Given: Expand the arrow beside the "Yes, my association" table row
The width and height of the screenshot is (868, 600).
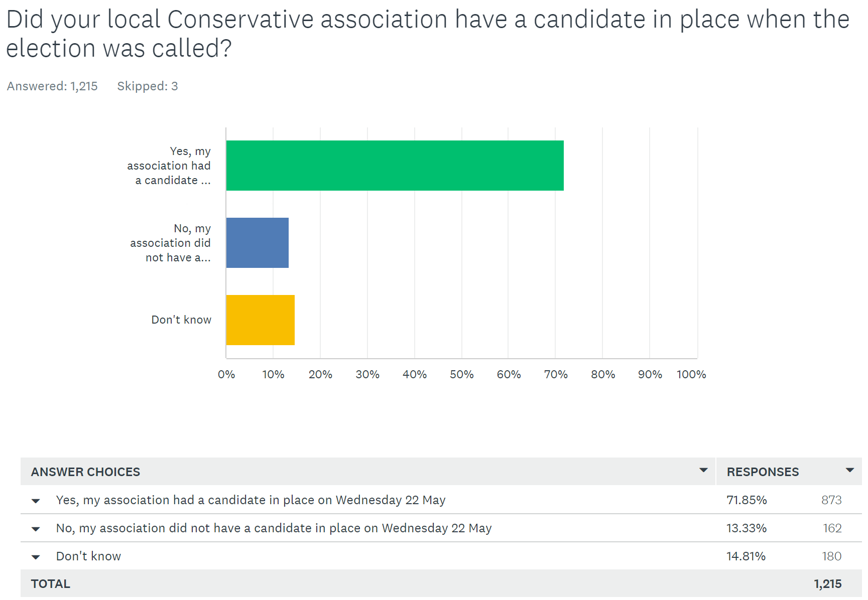Looking at the screenshot, I should tap(36, 501).
